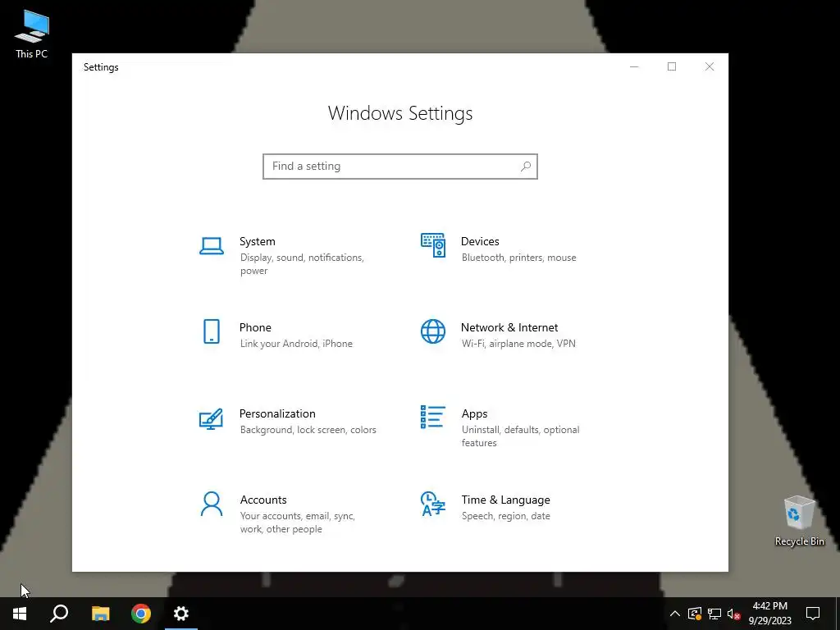This screenshot has height=630, width=840.
Task: Open the Apps category title
Action: (x=475, y=413)
